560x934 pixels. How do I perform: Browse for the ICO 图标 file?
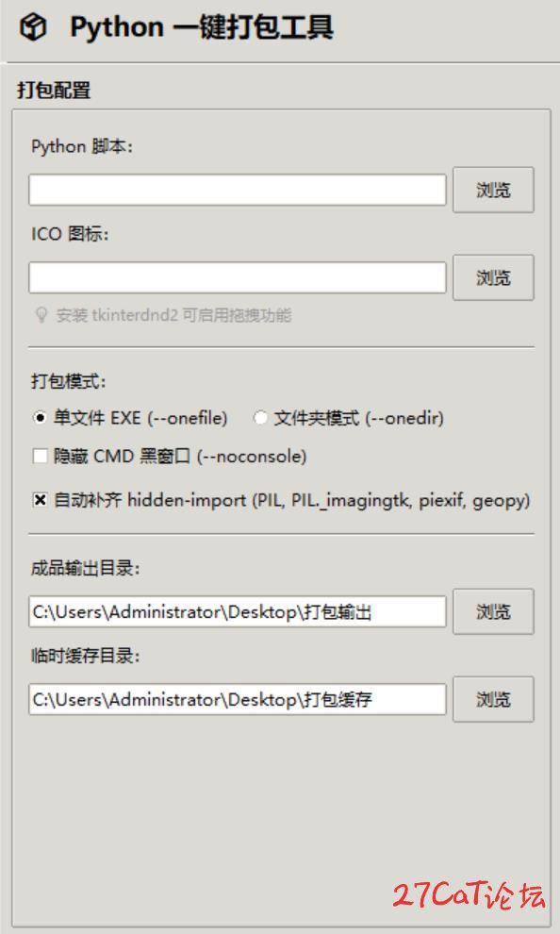coord(493,277)
